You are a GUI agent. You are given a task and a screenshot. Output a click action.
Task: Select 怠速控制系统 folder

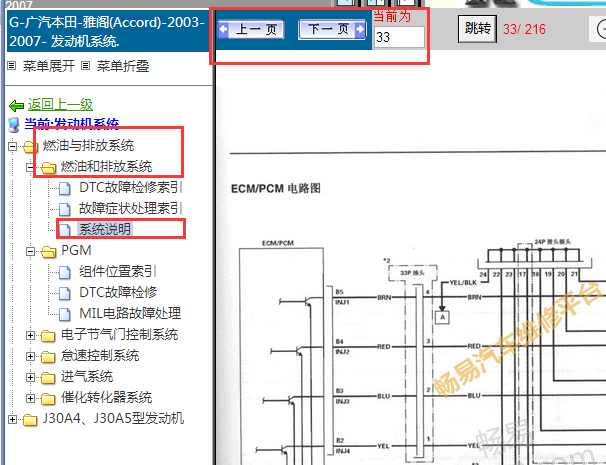coord(100,355)
